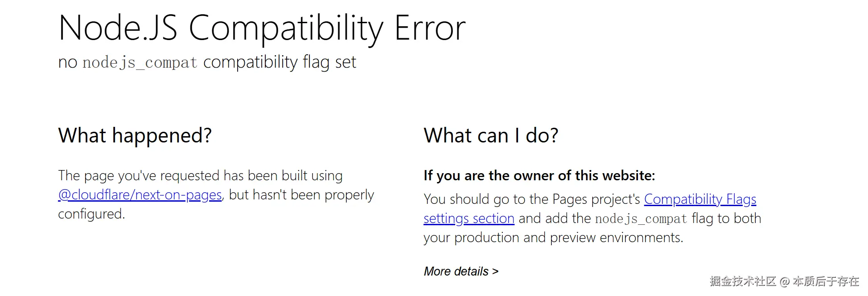Click the nodejs_compat code near 'flag to both'
The image size is (868, 296).
point(641,219)
